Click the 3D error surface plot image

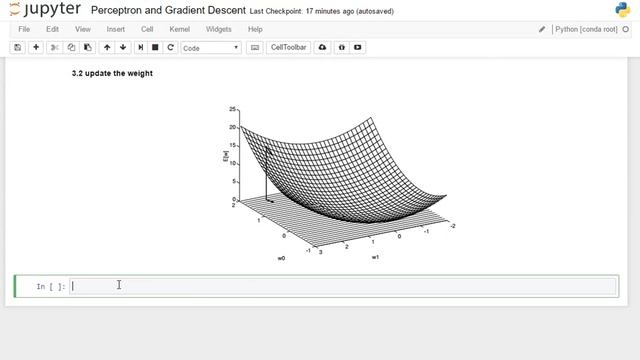point(339,183)
